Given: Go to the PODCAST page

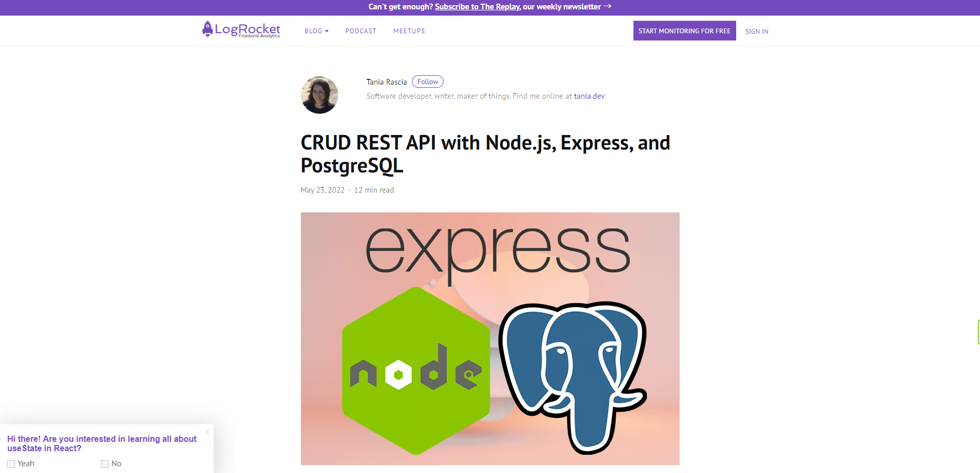Looking at the screenshot, I should (x=361, y=31).
